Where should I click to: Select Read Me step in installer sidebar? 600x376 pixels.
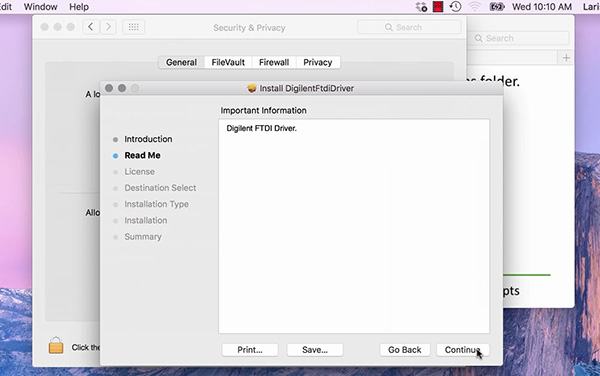click(142, 155)
